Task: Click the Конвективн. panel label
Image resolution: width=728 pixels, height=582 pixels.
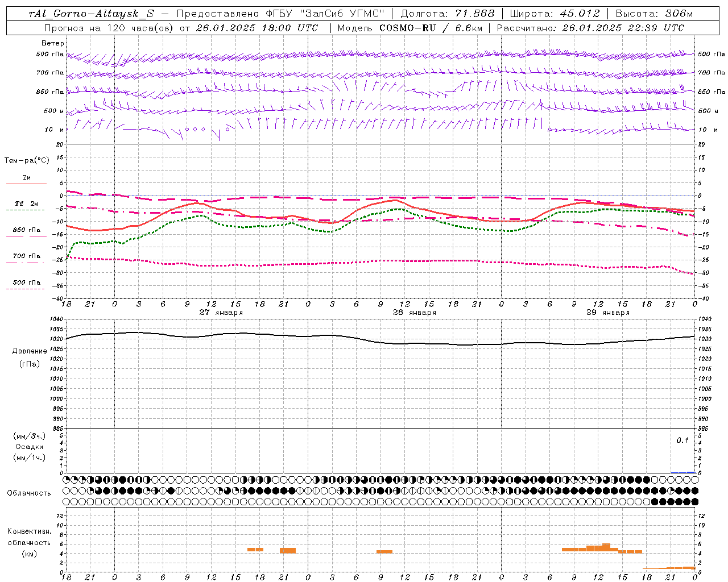Action: click(30, 531)
